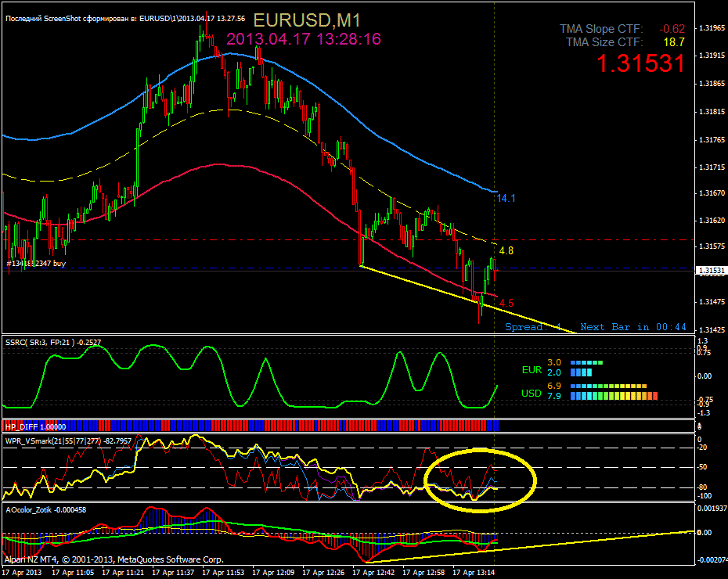Screen dimensions: 728x579
Task: Click the 18.7 TMA size value
Action: [674, 42]
